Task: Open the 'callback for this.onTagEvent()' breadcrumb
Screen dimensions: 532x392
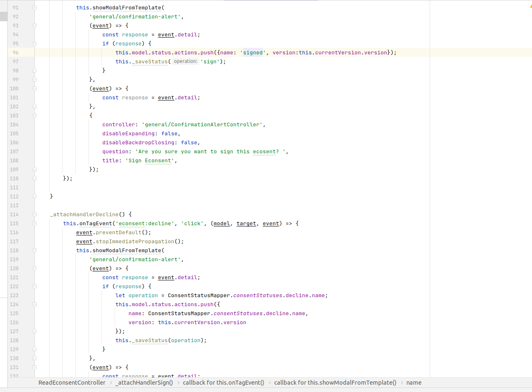Action: pyautogui.click(x=223, y=383)
